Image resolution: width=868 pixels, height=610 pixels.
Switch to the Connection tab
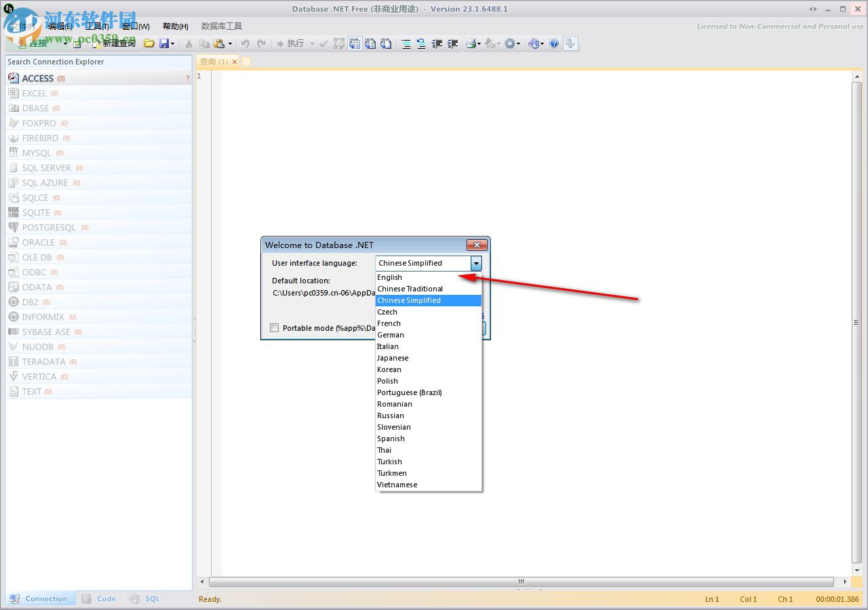[x=40, y=598]
